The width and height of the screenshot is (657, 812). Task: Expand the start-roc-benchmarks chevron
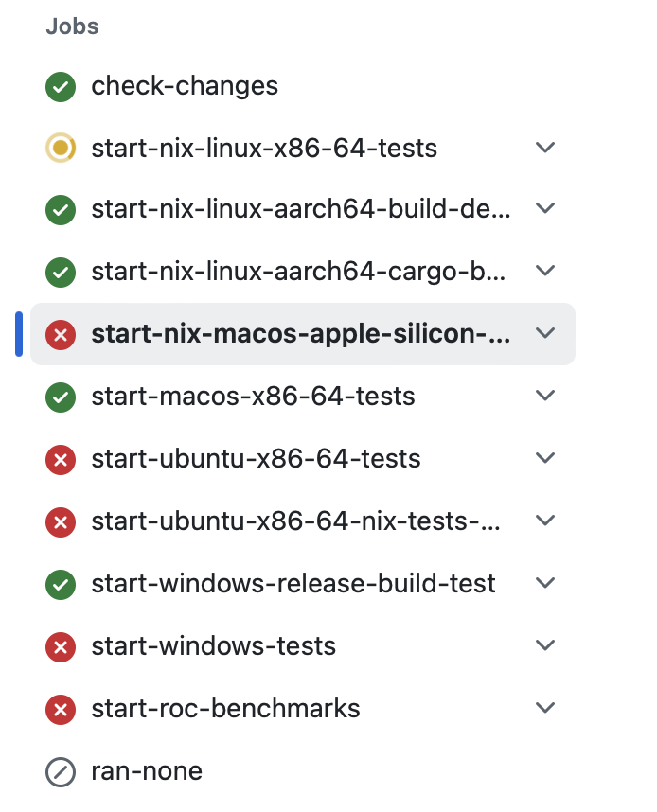(545, 707)
